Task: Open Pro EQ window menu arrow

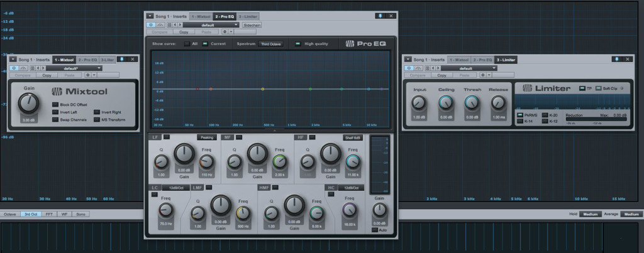Action: [150, 16]
